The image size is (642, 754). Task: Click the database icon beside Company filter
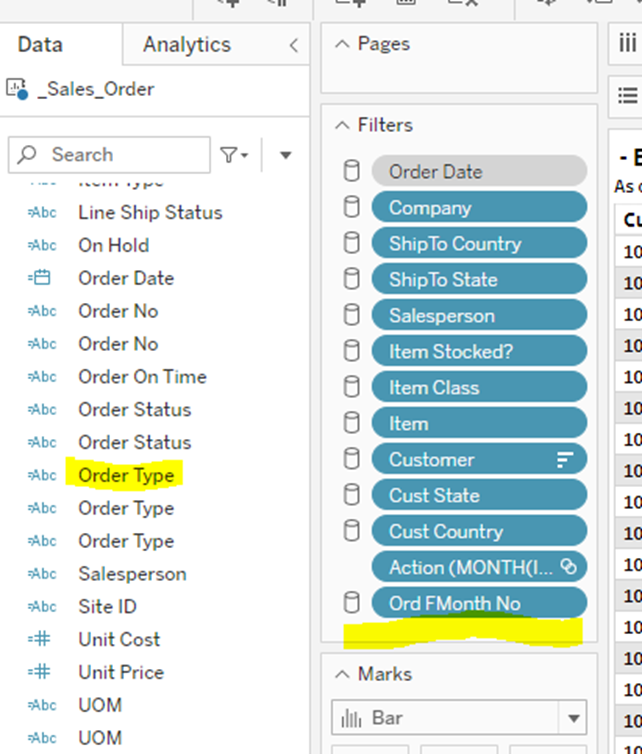click(x=351, y=208)
